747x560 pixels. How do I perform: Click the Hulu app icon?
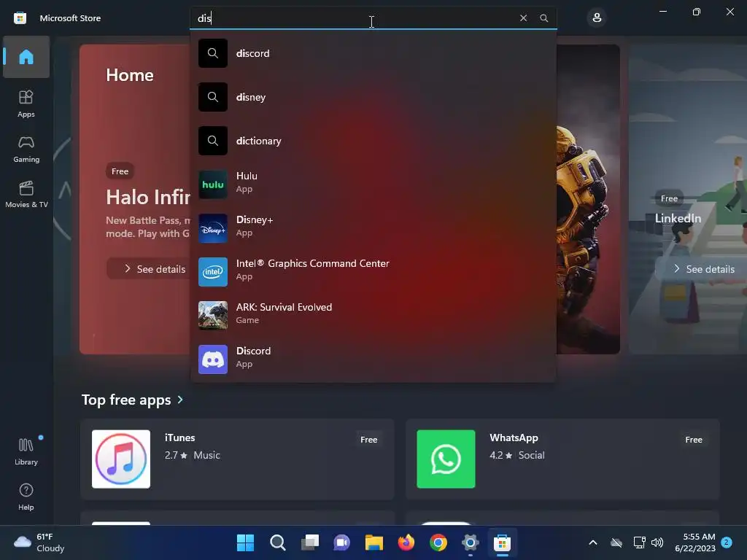click(213, 184)
